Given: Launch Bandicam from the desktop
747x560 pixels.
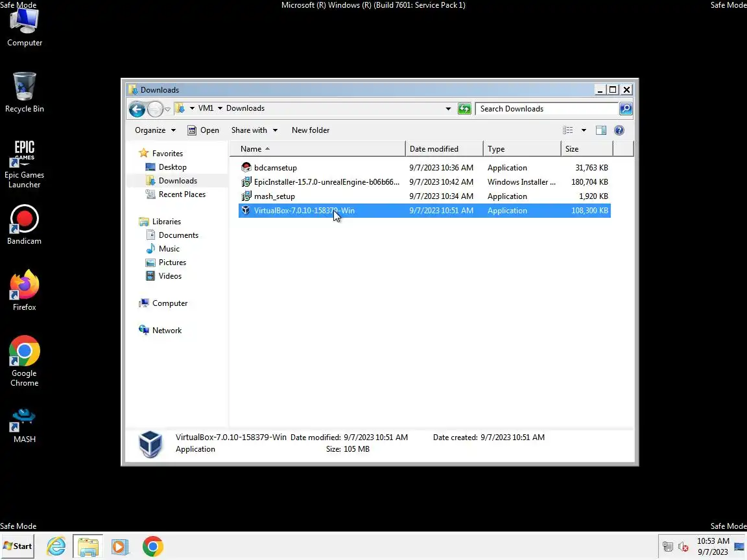Looking at the screenshot, I should click(x=24, y=225).
